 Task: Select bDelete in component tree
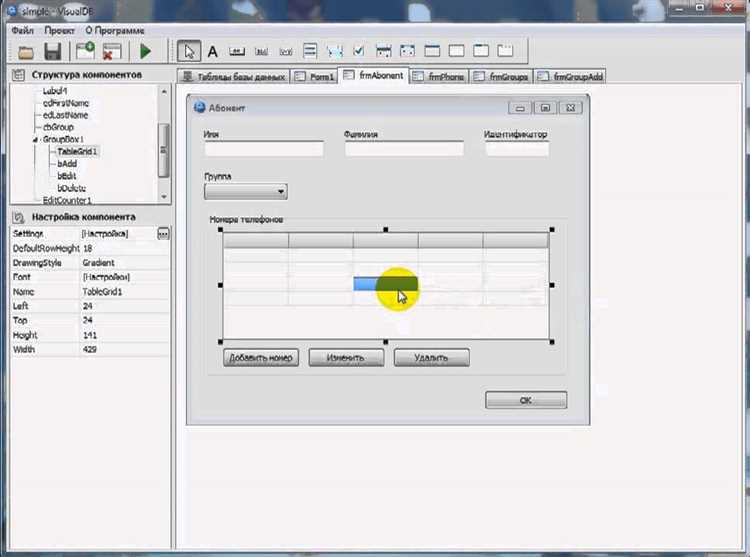(72, 188)
